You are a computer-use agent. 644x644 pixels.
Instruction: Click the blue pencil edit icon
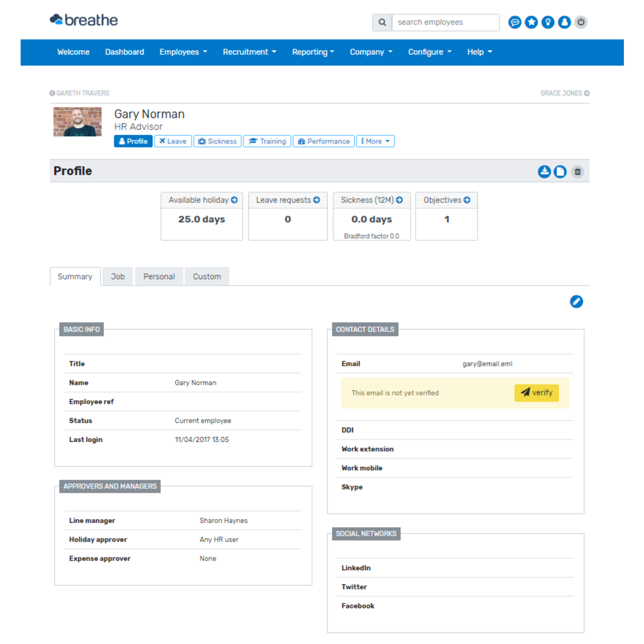(576, 301)
